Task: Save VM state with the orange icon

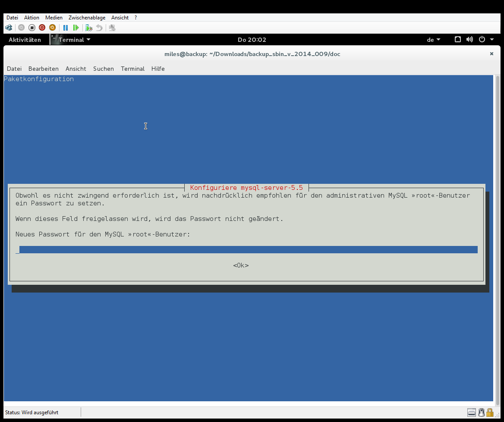Action: click(x=52, y=28)
